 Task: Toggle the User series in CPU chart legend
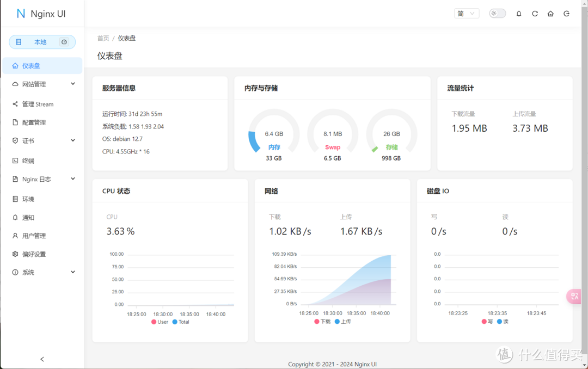(159, 322)
